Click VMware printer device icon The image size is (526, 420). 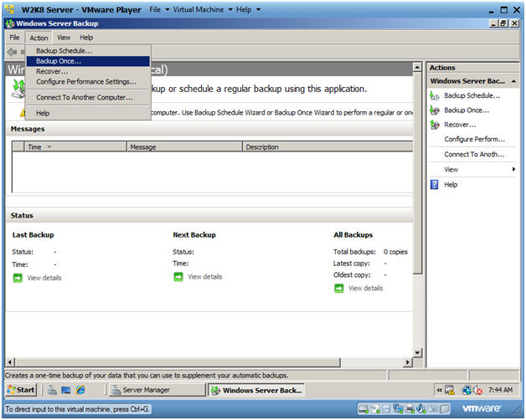coord(410,408)
